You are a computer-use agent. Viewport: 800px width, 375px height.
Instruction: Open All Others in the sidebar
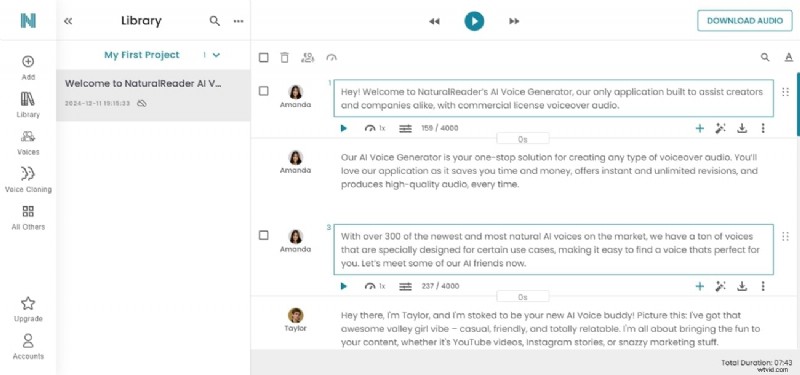pos(28,218)
